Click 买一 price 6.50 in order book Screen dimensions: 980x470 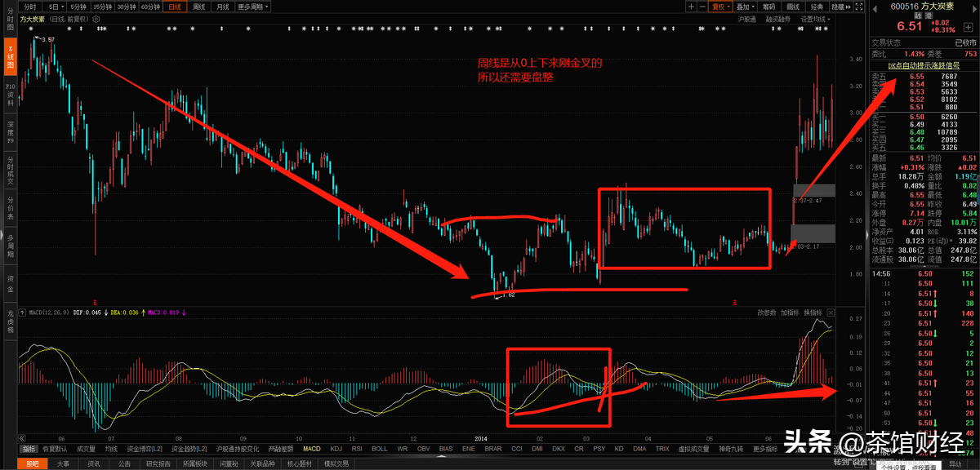917,117
